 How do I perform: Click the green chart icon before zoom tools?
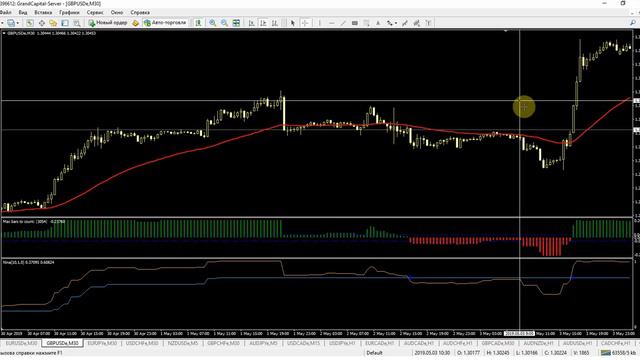198,23
